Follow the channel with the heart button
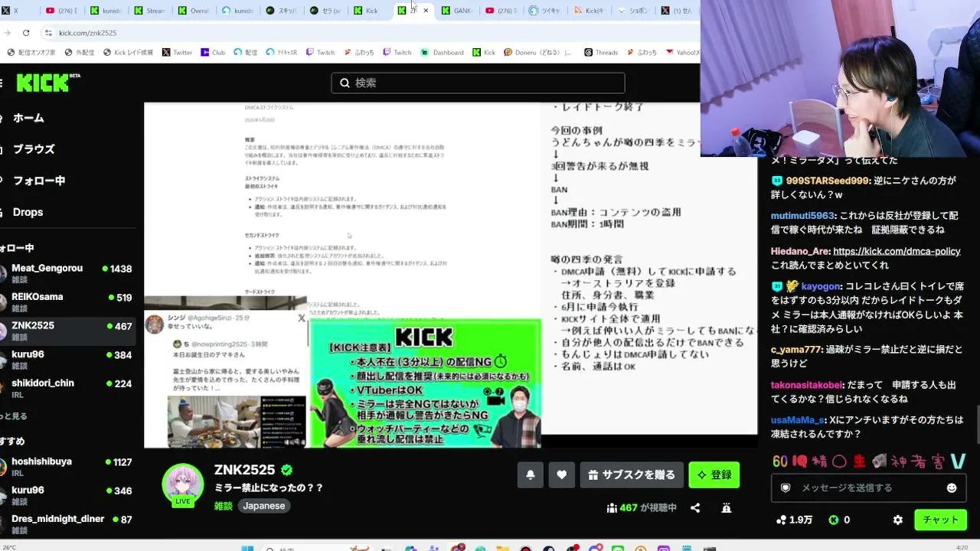 561,475
